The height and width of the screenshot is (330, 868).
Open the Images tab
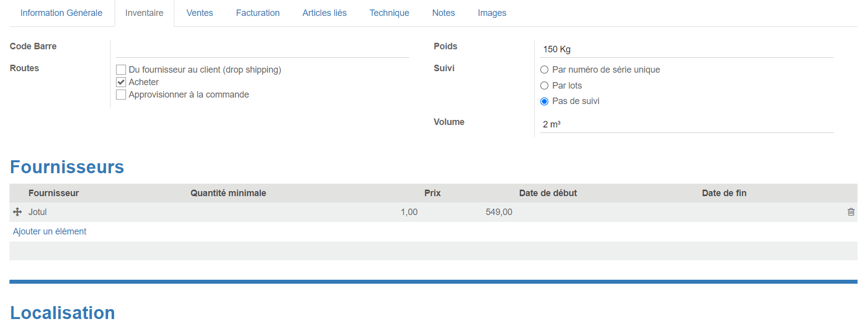(492, 13)
